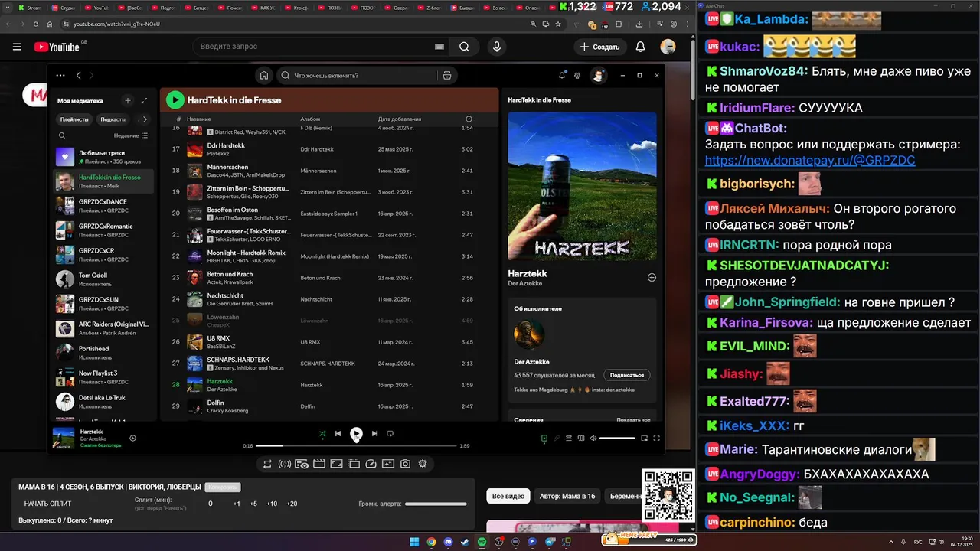
Task: Open GRPZDCxDANCE playlist in library
Action: click(105, 206)
